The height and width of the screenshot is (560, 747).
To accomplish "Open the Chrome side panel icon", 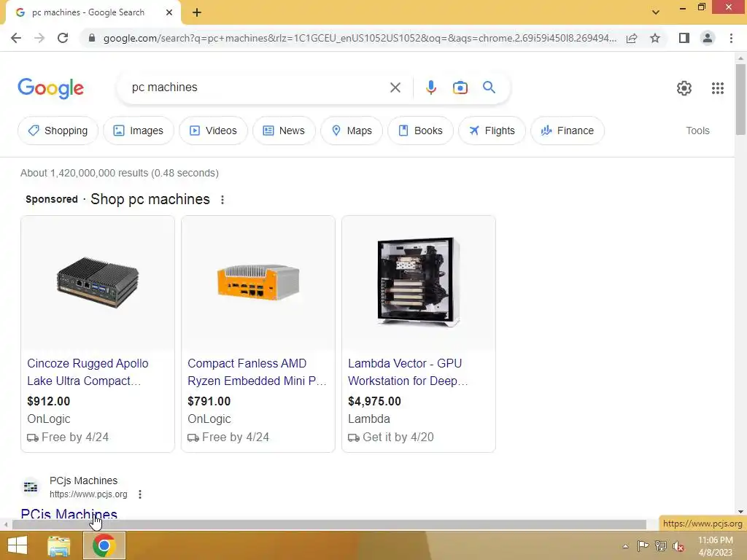I will [x=684, y=38].
